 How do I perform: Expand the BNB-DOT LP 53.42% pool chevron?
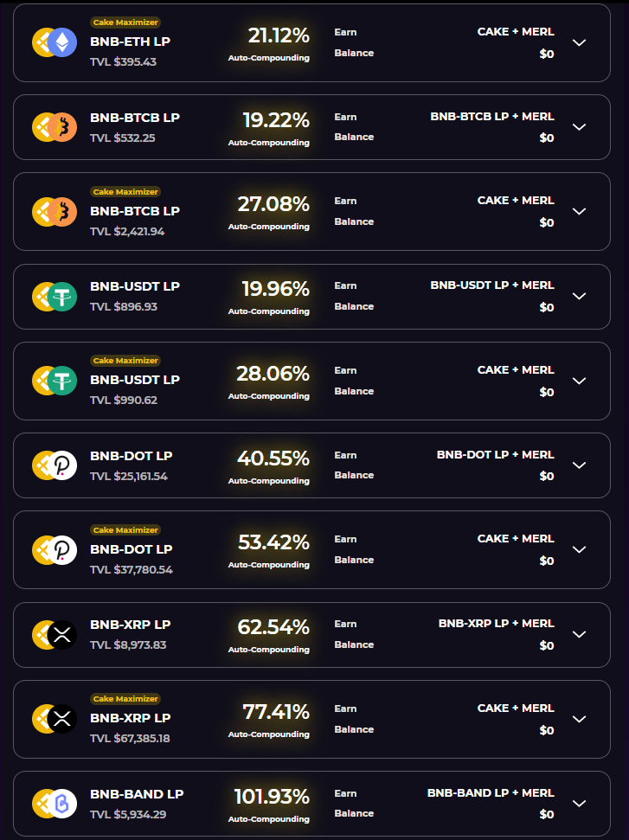pyautogui.click(x=579, y=549)
